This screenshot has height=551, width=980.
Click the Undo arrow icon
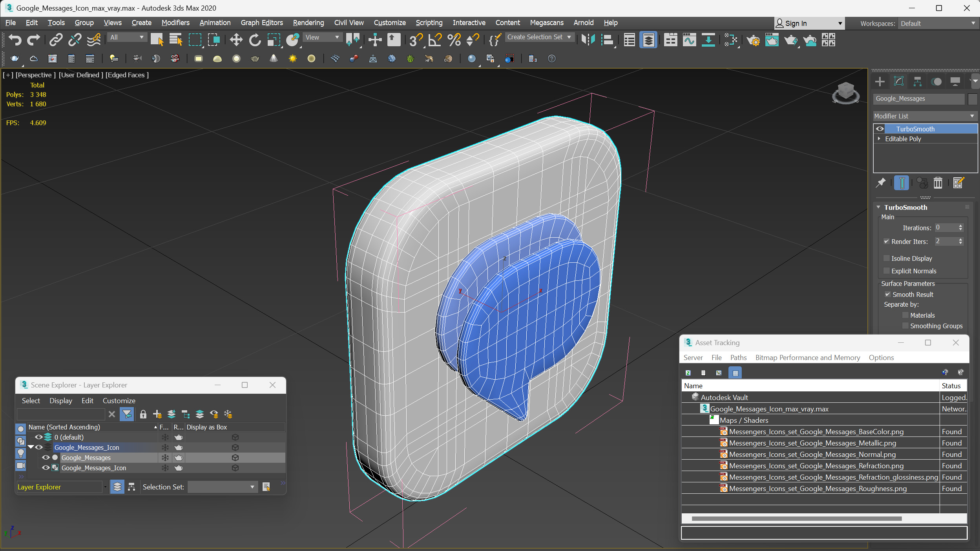pyautogui.click(x=15, y=40)
